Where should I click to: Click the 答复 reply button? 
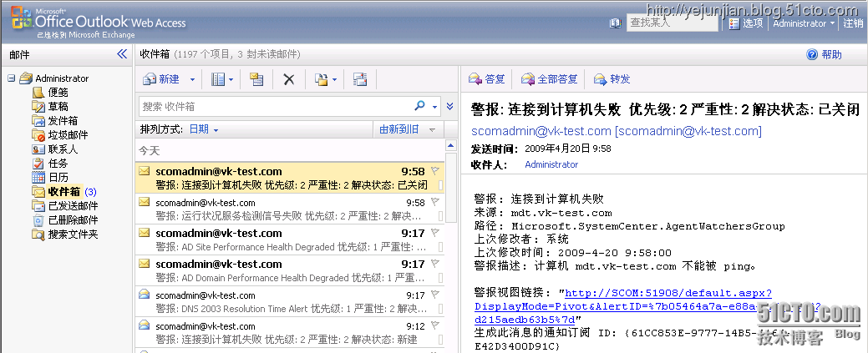click(x=487, y=79)
